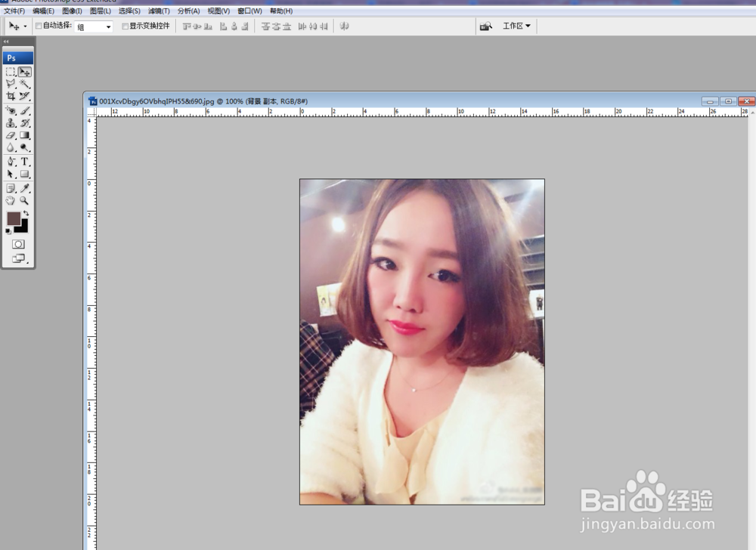Open the 帮助(H) menu
Image resolution: width=756 pixels, height=550 pixels.
(x=281, y=11)
